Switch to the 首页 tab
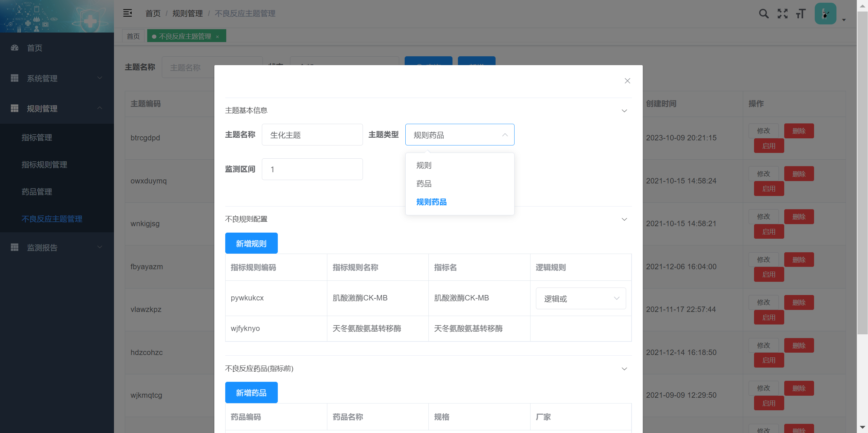The height and width of the screenshot is (433, 868). point(133,36)
